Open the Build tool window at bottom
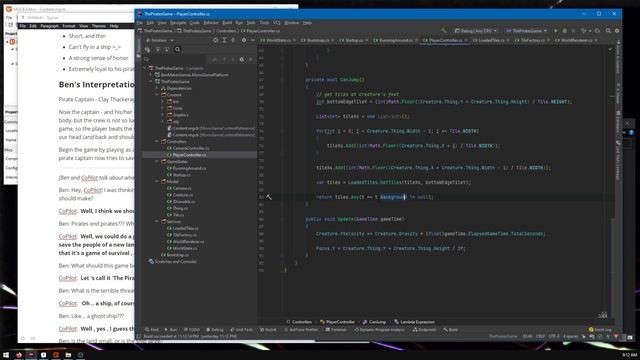 [x=451, y=329]
